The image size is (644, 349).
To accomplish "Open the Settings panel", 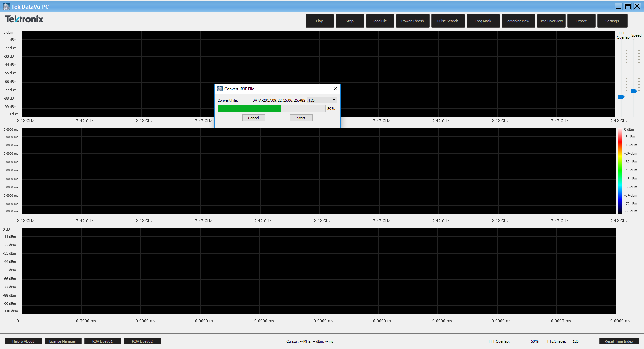I will (612, 21).
